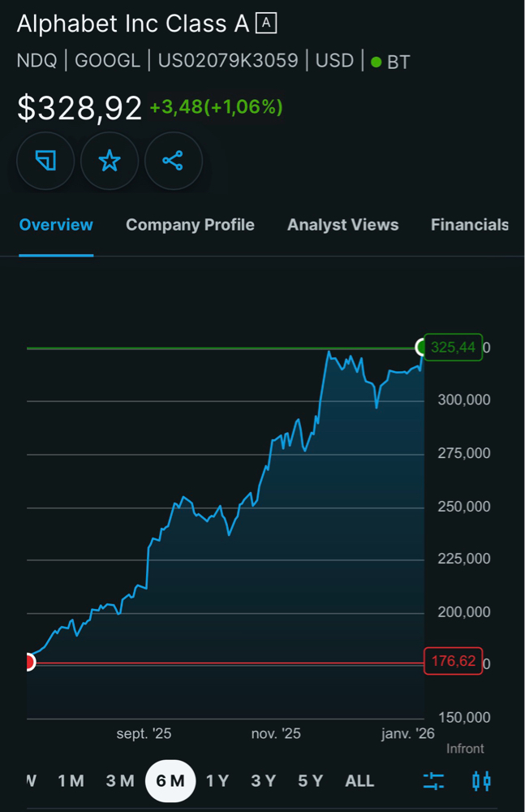This screenshot has height=812, width=525.
Task: Open the Analyst Views tab
Action: (342, 225)
